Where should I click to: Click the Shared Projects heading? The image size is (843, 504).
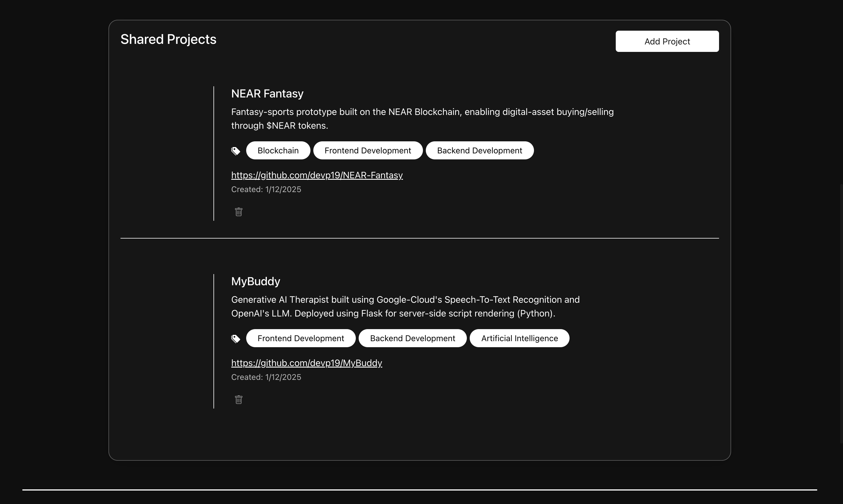pos(168,39)
